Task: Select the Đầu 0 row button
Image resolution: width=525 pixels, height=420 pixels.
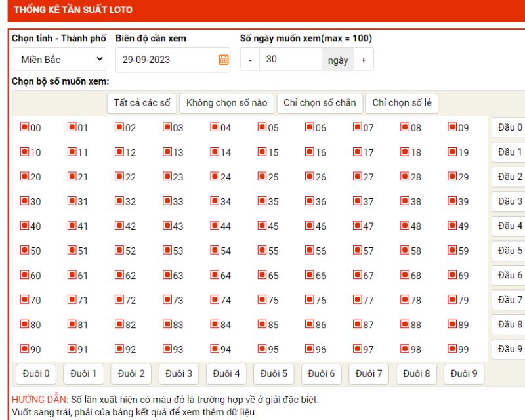Action: point(510,127)
